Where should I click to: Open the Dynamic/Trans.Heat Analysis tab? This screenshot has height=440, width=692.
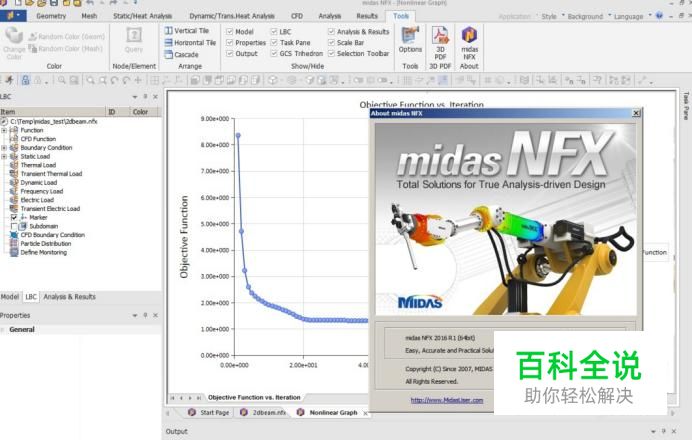232,16
